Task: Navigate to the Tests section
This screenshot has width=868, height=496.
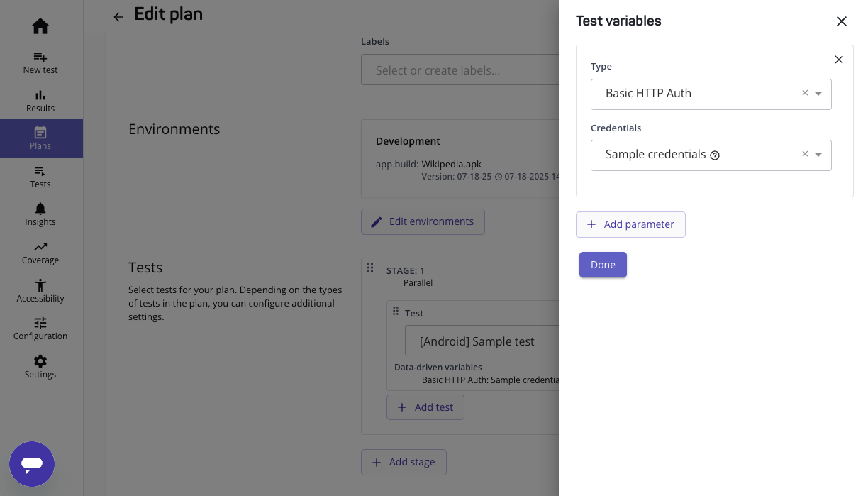Action: tap(40, 171)
